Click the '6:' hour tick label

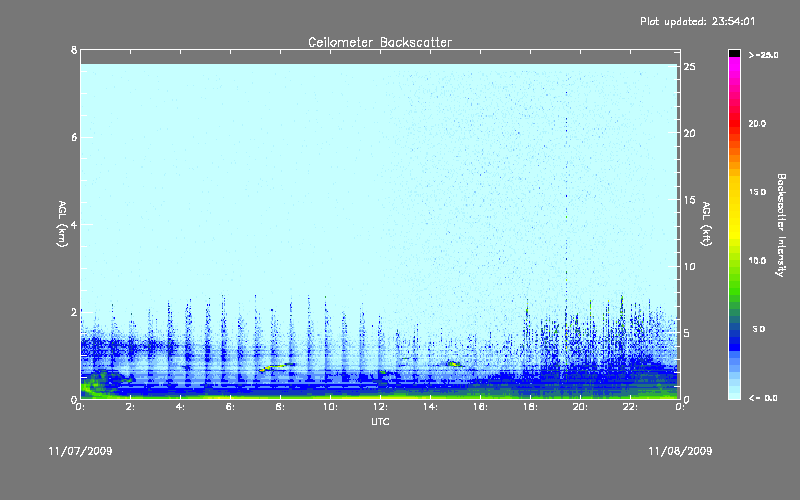pos(231,407)
